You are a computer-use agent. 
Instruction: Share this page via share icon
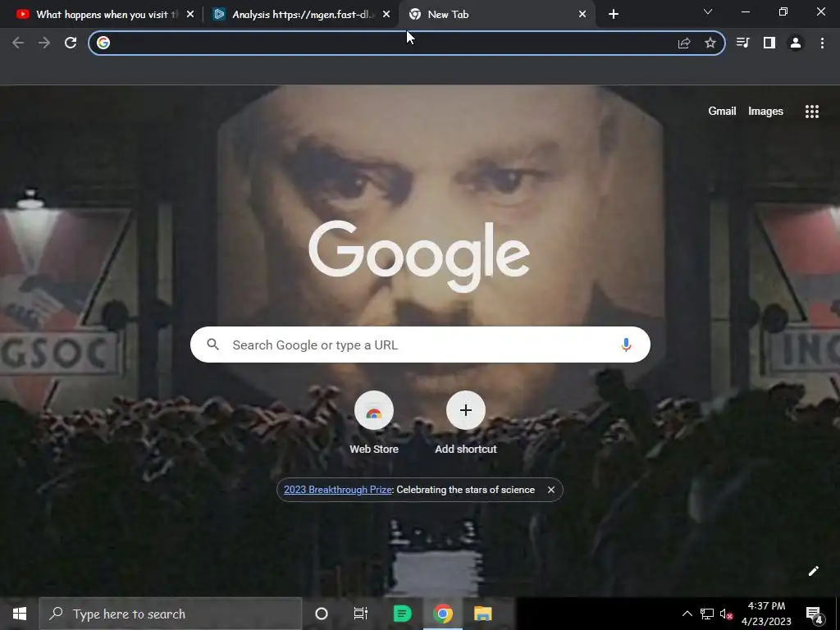pyautogui.click(x=684, y=43)
